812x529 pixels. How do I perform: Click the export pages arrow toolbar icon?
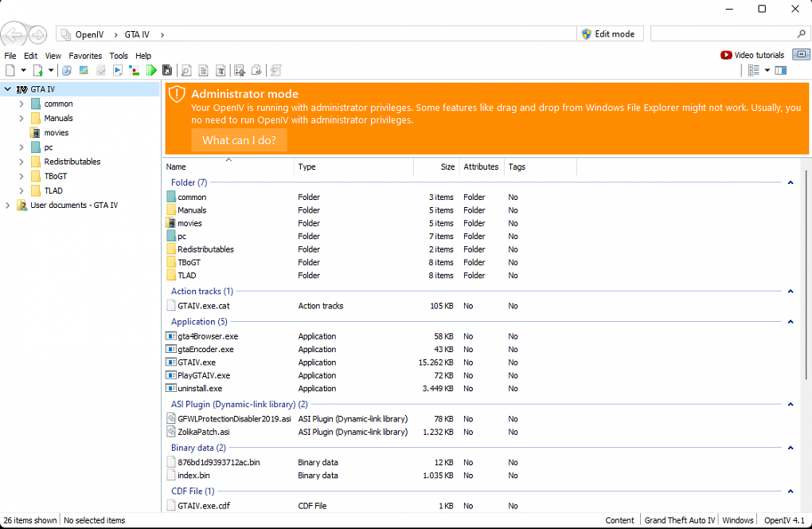pyautogui.click(x=256, y=70)
